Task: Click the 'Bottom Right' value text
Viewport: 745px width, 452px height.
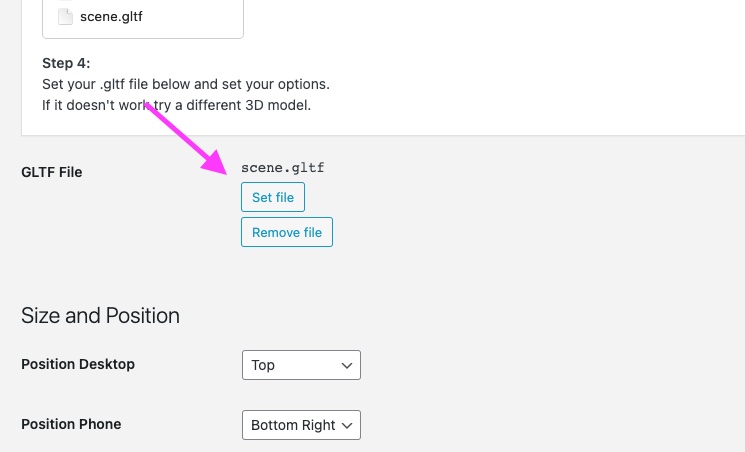Action: [x=293, y=425]
